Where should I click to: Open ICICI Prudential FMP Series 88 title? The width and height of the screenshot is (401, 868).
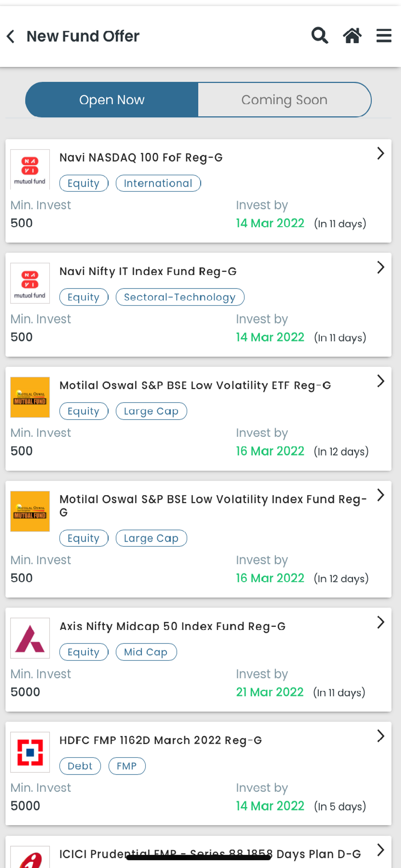click(x=210, y=854)
